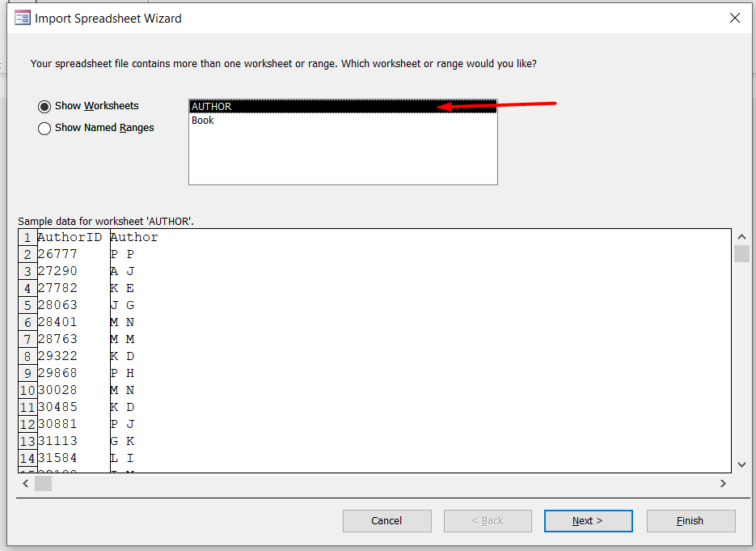
Task: Click the horizontal scrollbar thumb
Action: tap(43, 483)
